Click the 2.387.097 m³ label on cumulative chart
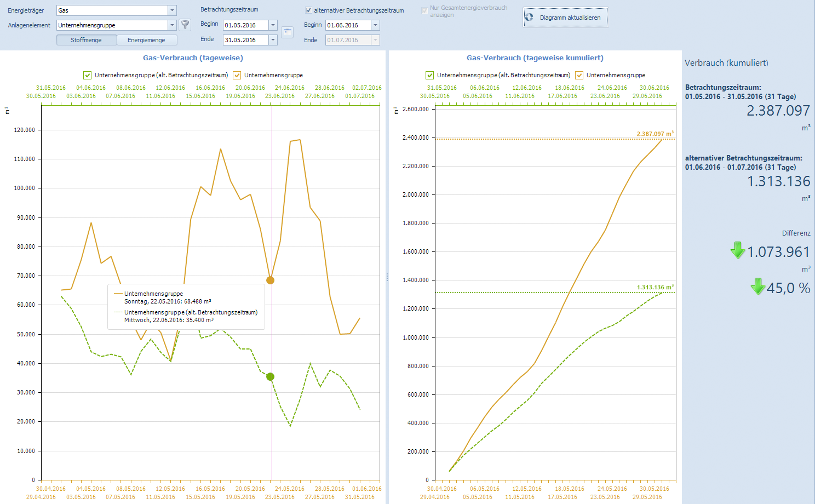Viewport: 815px width, 504px height. (655, 134)
